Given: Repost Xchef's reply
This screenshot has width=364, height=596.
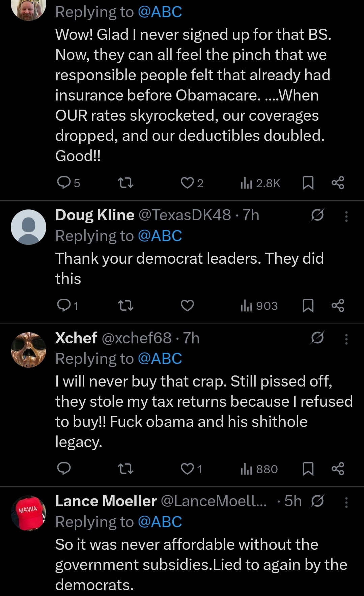Looking at the screenshot, I should 126,469.
